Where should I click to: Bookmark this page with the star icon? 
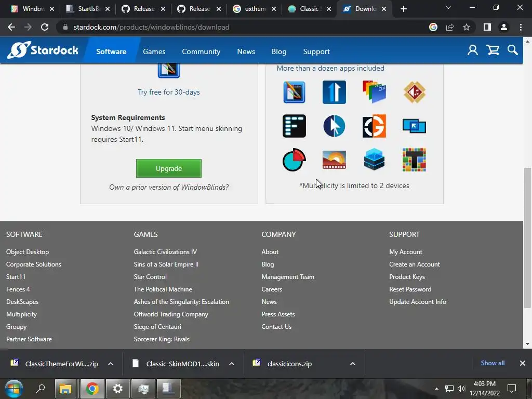tap(467, 27)
